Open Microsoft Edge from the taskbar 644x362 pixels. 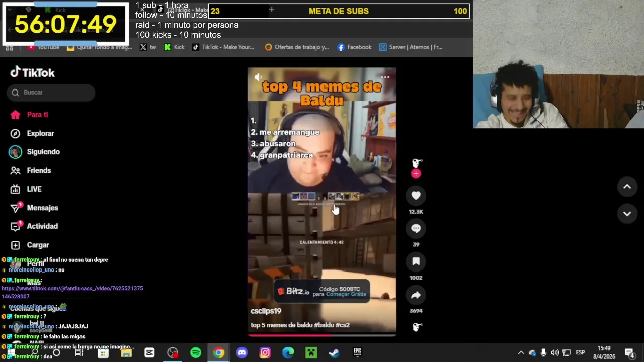[x=288, y=353]
